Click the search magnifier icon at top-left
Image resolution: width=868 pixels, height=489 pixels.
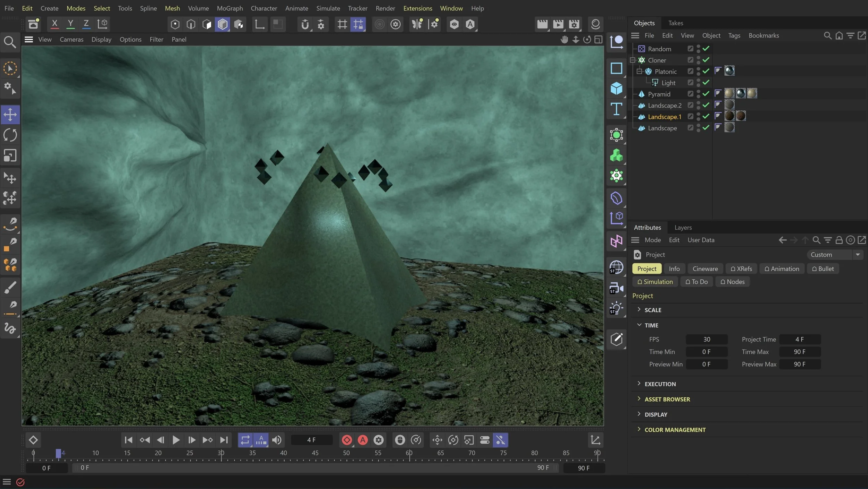(x=10, y=42)
